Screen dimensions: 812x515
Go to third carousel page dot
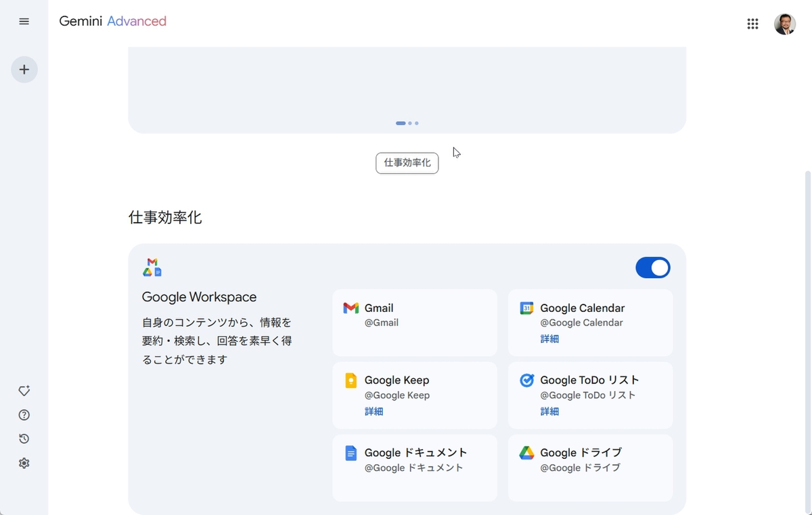pos(417,123)
